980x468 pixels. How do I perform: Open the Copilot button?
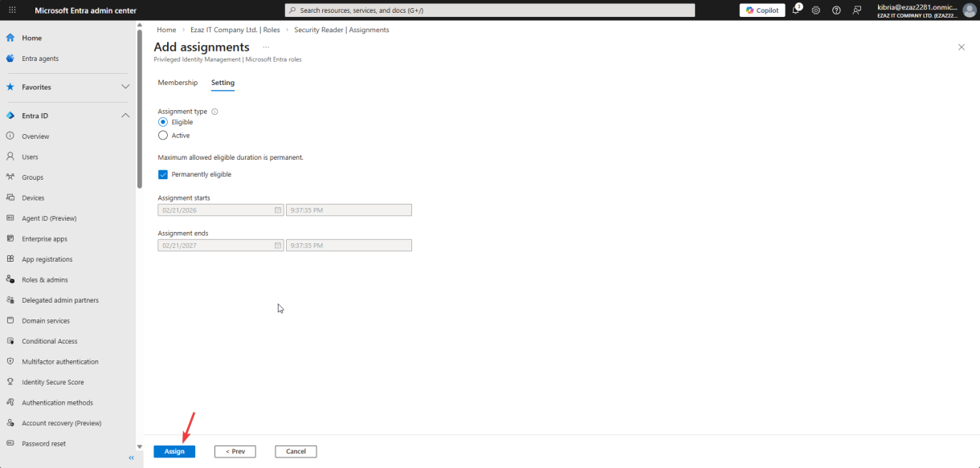point(762,10)
